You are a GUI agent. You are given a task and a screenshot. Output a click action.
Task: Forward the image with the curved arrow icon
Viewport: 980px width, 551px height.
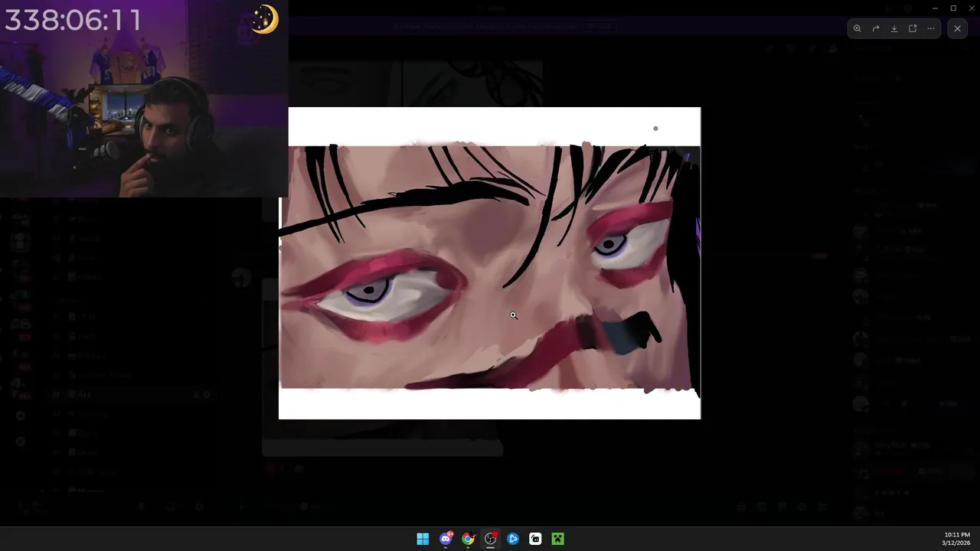(876, 28)
